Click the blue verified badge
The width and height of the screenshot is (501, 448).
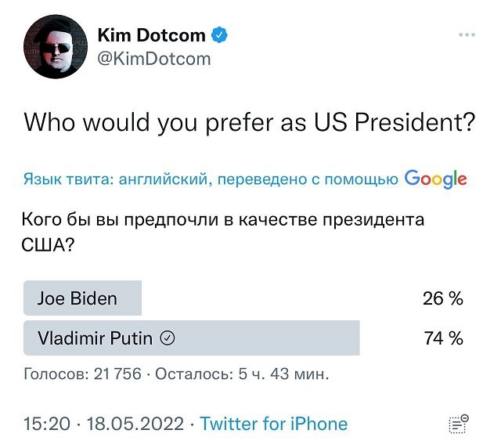tap(220, 35)
